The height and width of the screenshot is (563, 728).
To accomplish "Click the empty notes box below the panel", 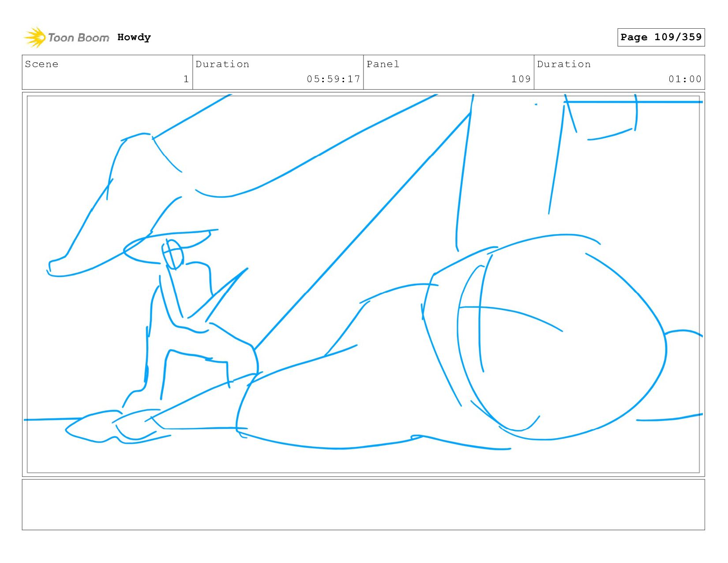I will (363, 505).
